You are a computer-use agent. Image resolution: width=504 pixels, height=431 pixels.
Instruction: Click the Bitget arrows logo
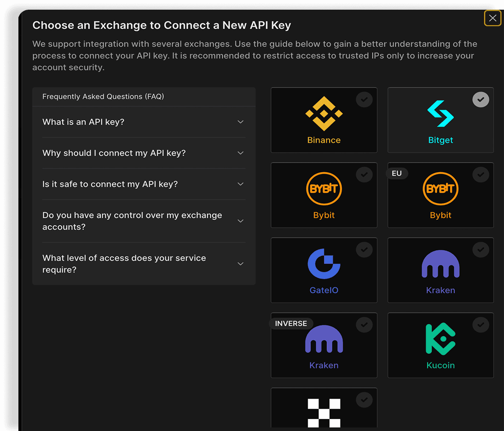click(440, 114)
